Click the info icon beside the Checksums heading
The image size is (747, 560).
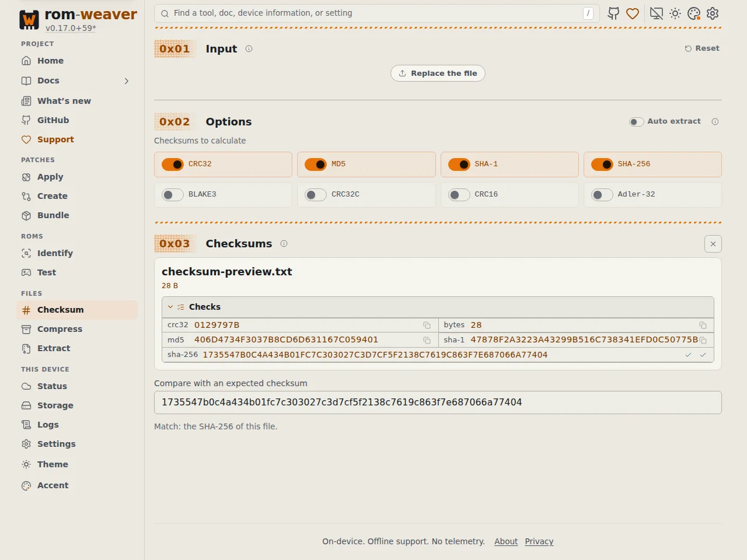(284, 244)
